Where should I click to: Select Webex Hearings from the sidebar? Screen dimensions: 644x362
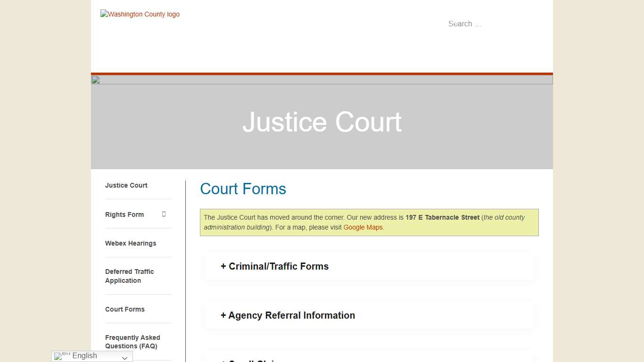click(x=131, y=243)
